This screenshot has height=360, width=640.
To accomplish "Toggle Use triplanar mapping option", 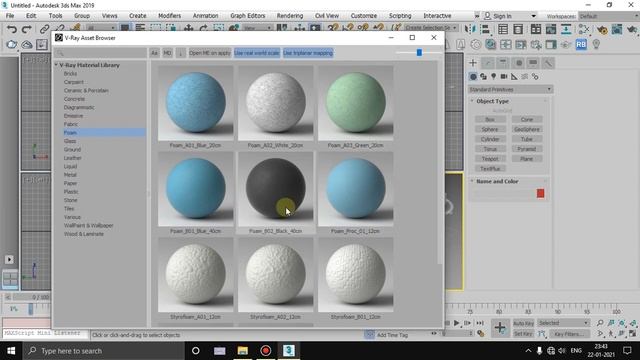I will [308, 53].
